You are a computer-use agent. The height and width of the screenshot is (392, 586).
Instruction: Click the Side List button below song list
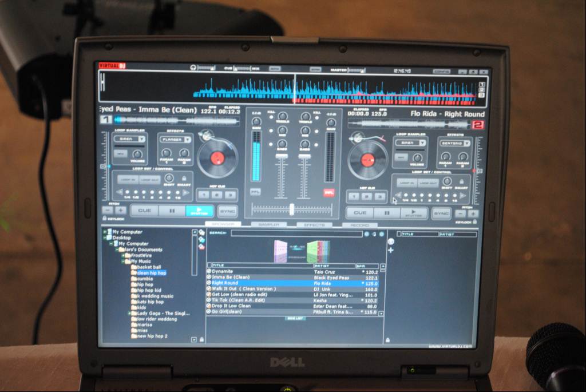click(x=295, y=318)
